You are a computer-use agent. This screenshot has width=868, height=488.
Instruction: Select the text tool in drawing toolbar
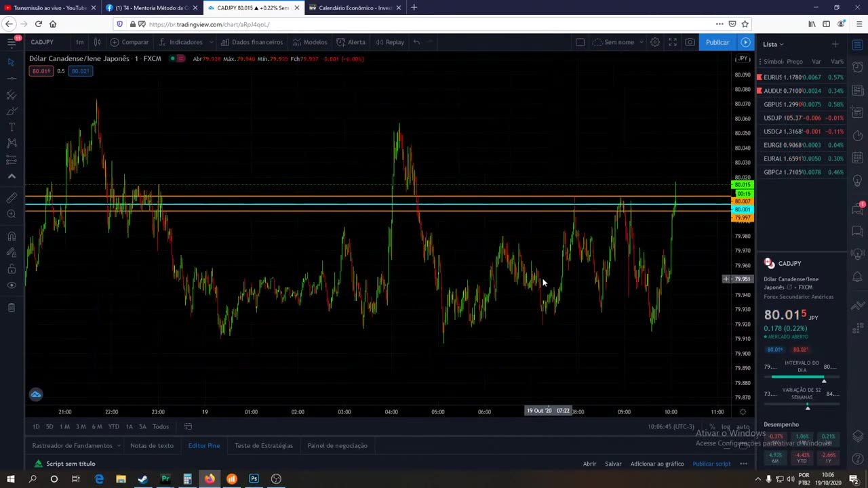12,127
